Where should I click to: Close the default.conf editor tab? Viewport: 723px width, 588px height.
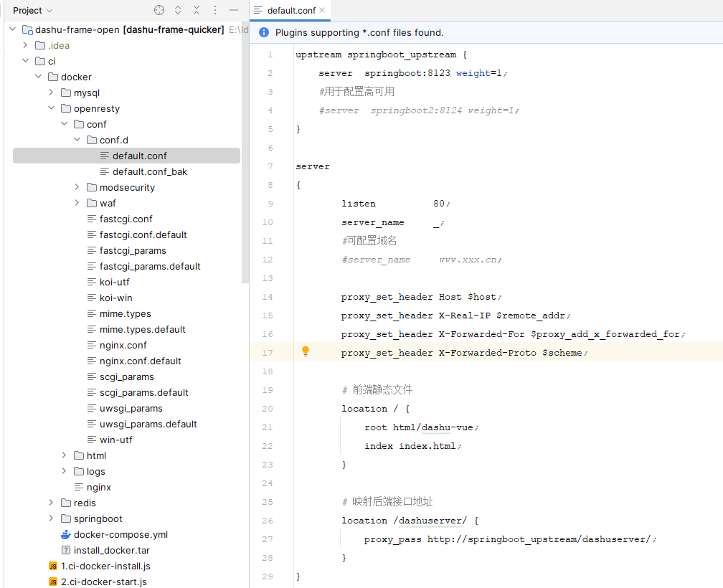(x=322, y=10)
